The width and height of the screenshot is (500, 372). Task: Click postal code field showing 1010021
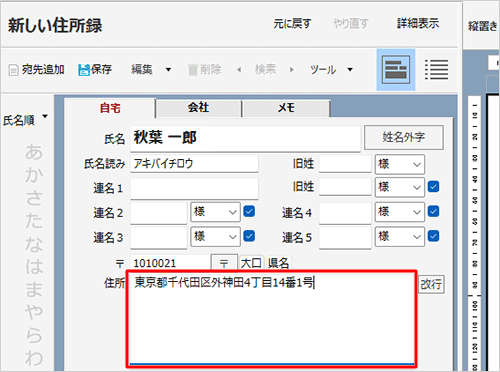point(170,263)
